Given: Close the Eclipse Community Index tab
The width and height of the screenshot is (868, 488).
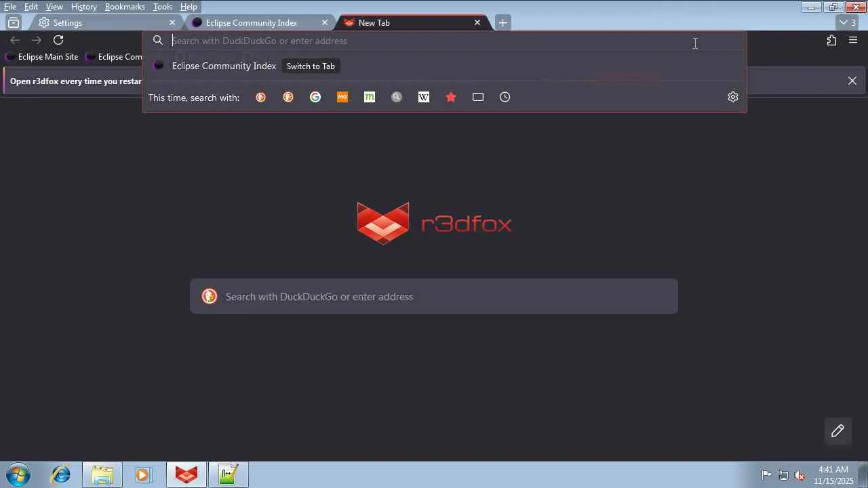Looking at the screenshot, I should tap(325, 22).
